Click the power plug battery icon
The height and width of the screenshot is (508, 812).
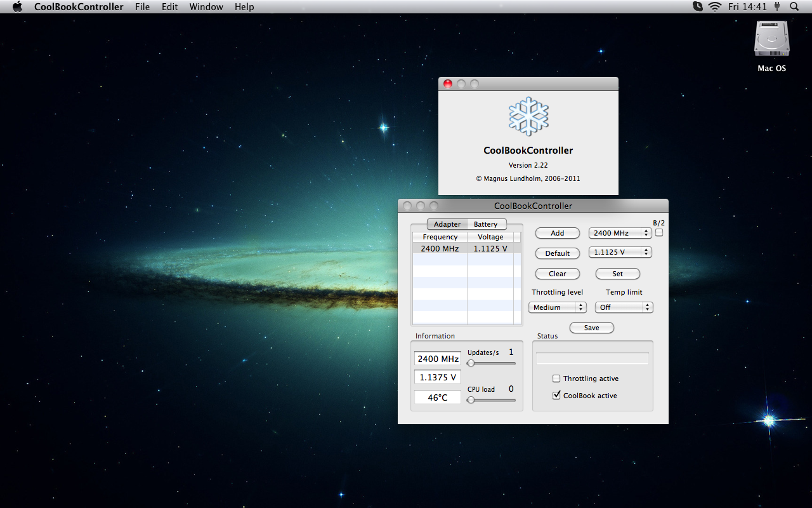pos(776,6)
